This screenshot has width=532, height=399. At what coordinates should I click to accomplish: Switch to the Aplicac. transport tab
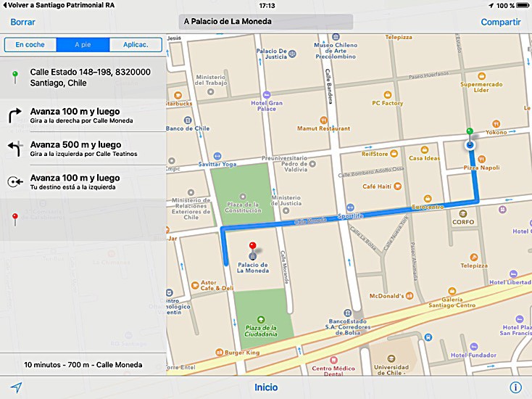(x=136, y=45)
